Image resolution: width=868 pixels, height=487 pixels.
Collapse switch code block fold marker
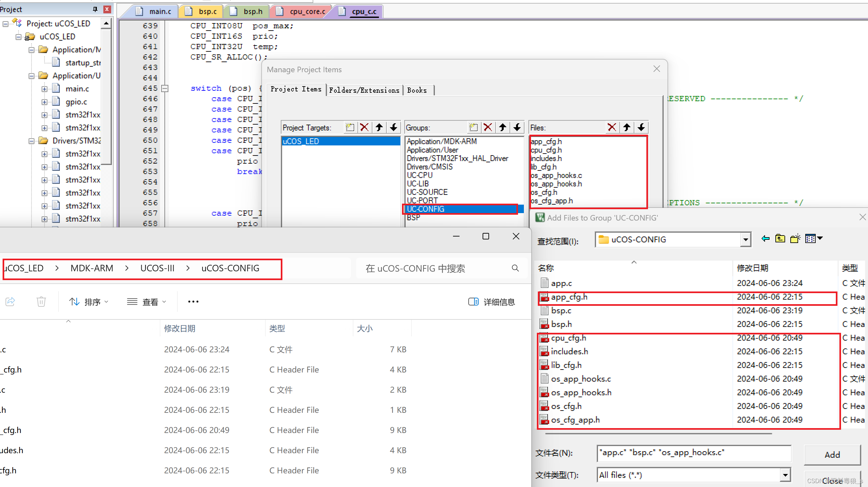(x=165, y=88)
